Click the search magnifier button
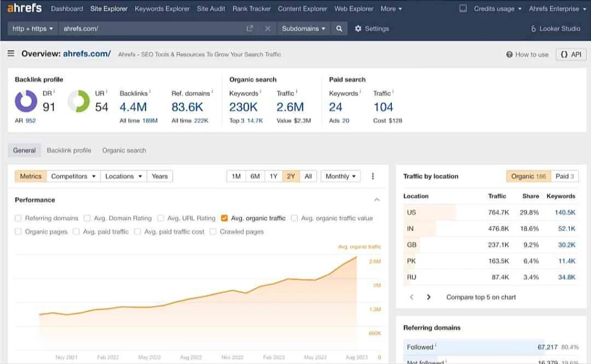591x364 pixels. pyautogui.click(x=339, y=29)
